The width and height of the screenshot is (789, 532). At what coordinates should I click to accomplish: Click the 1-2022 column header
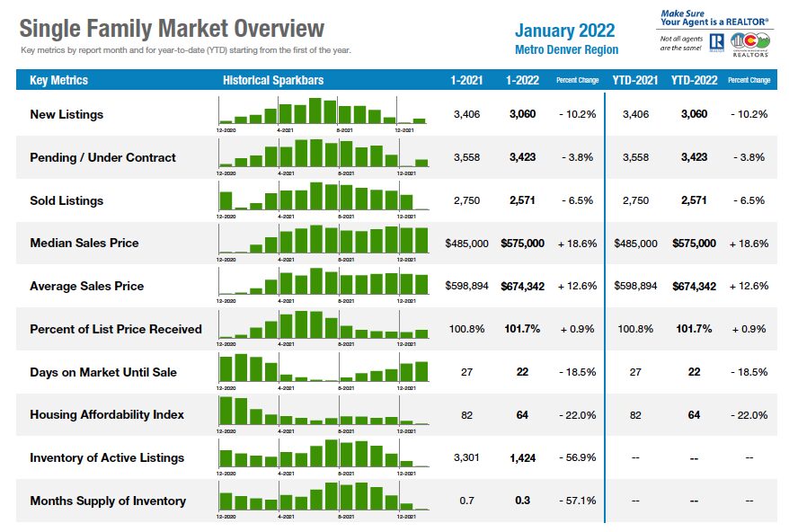522,80
